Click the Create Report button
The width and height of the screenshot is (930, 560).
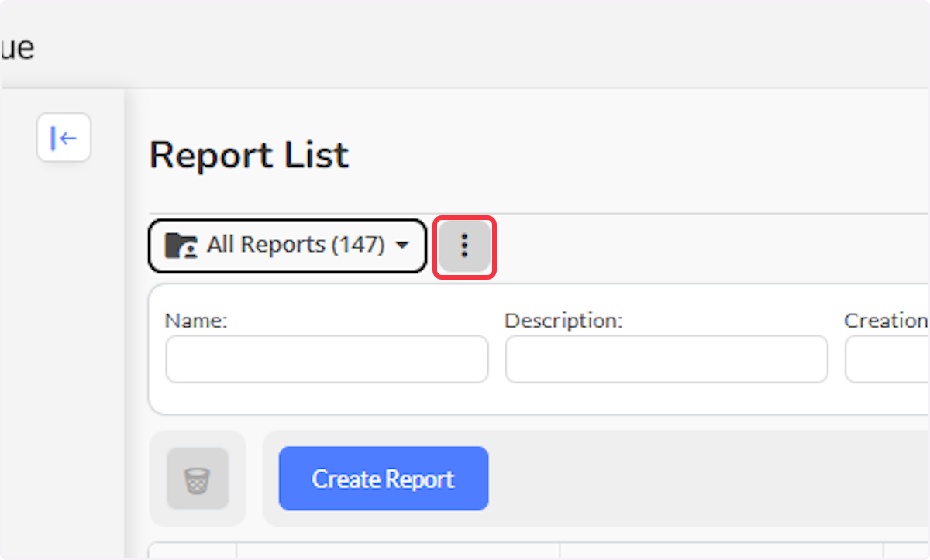tap(384, 479)
